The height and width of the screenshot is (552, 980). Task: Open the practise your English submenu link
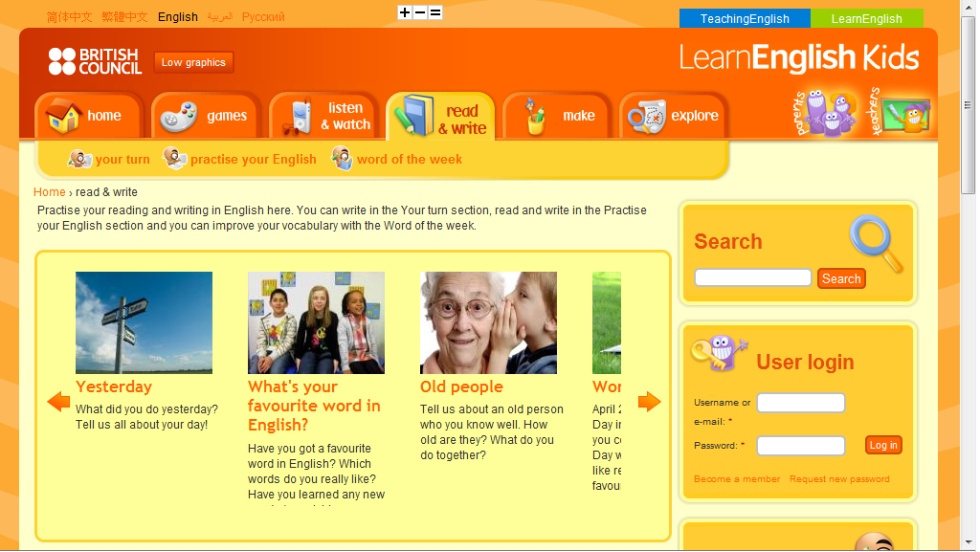coord(253,159)
